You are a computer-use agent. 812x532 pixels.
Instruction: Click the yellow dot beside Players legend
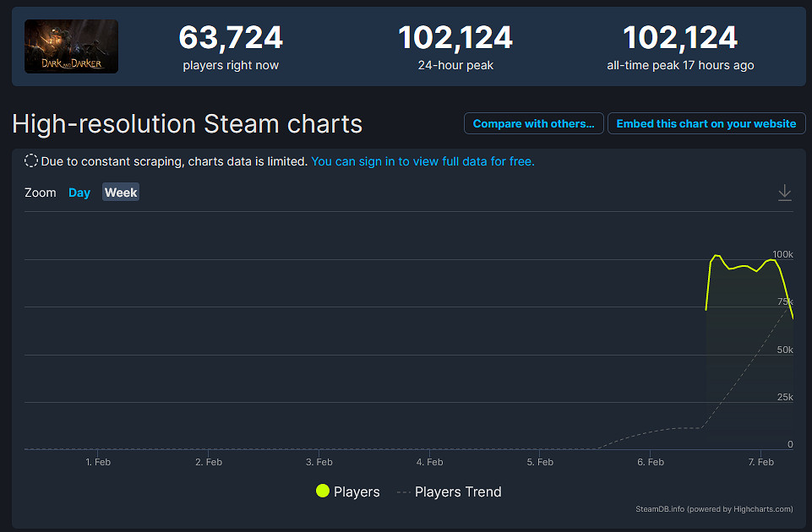(x=322, y=491)
